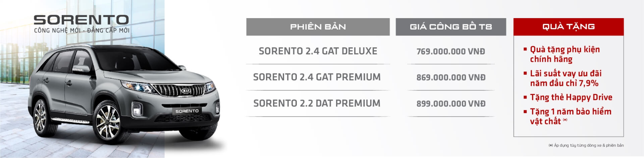The width and height of the screenshot is (644, 158).
Task: Open the red QUÀ TẶNG header
Action: tap(568, 27)
